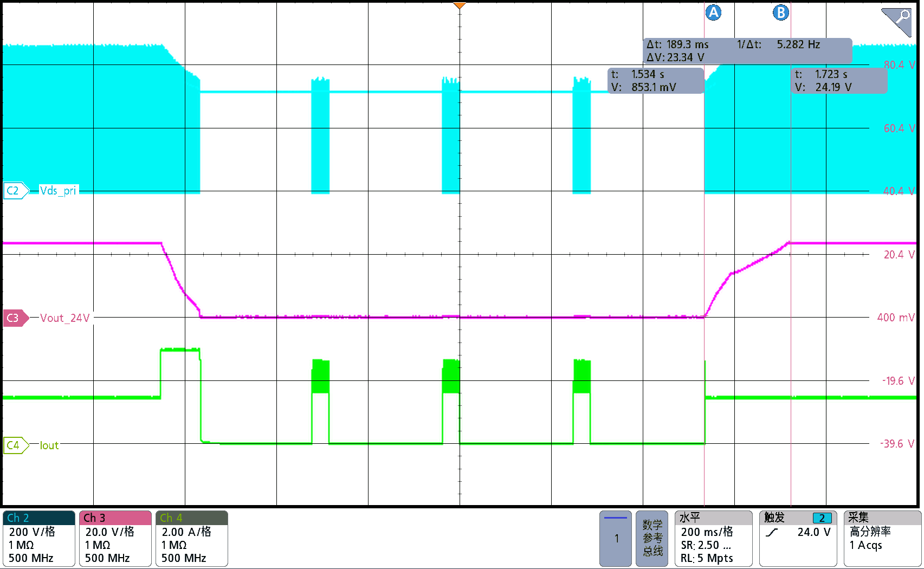Select cursor B marker
This screenshot has height=569, width=924.
tap(780, 12)
